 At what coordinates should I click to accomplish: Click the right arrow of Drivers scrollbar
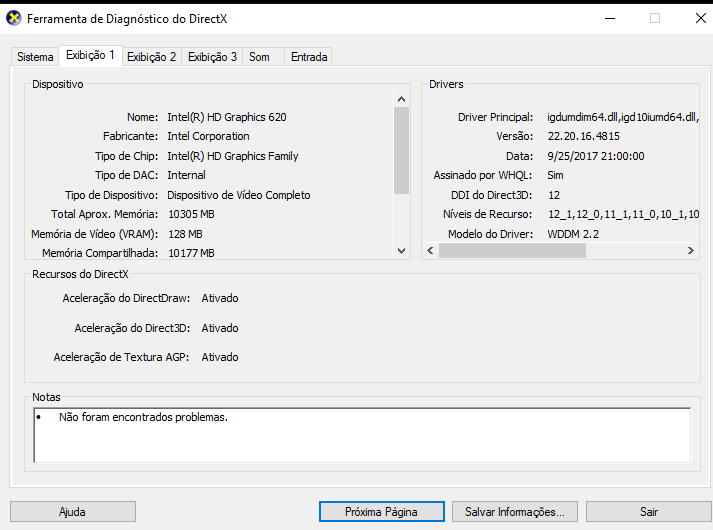(691, 251)
